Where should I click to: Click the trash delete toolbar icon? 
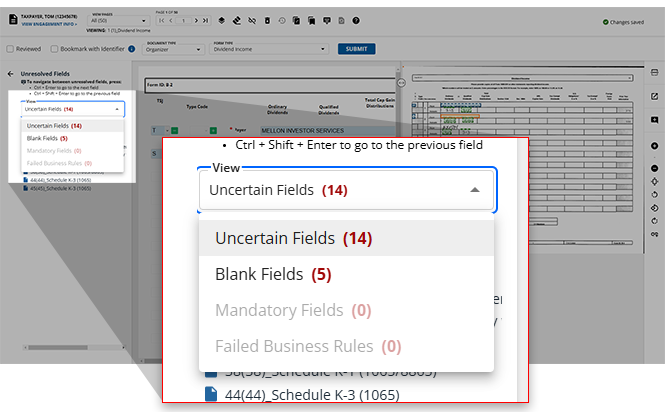point(267,20)
